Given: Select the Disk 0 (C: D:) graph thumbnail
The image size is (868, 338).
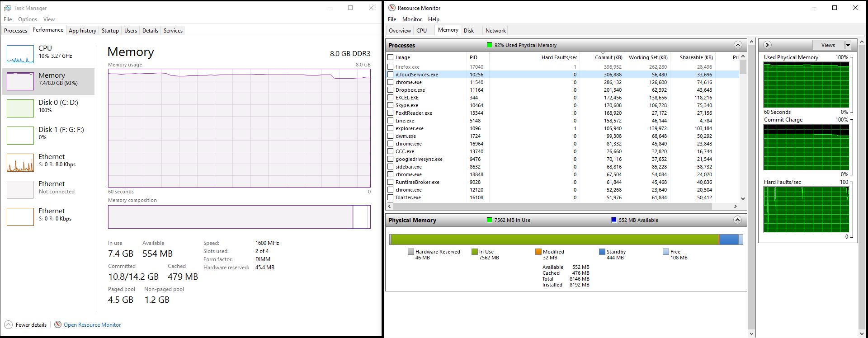Looking at the screenshot, I should coord(20,108).
